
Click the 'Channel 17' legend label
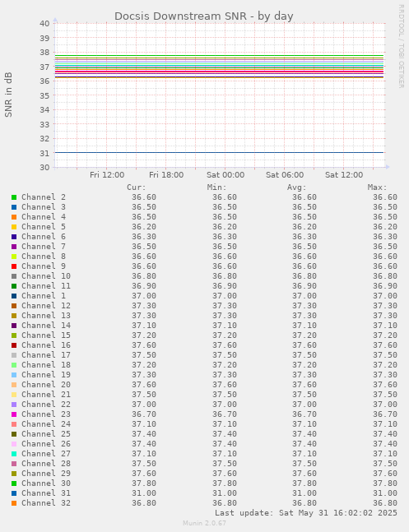(46, 355)
